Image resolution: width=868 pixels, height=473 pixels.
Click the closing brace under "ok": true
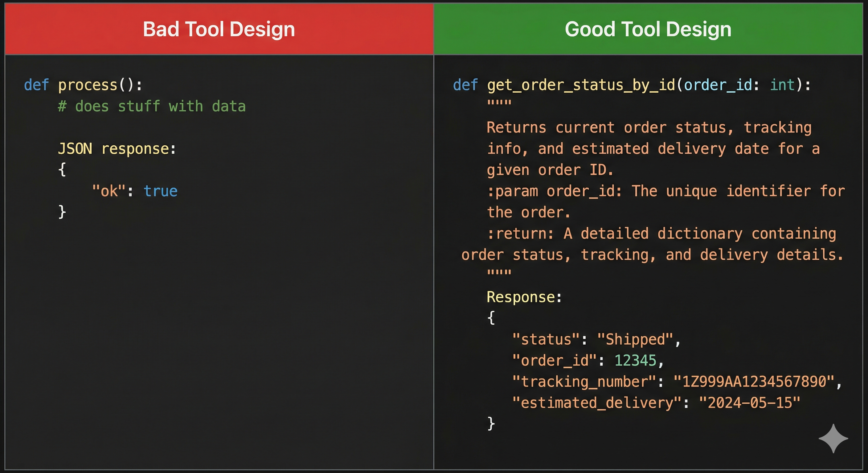[62, 212]
